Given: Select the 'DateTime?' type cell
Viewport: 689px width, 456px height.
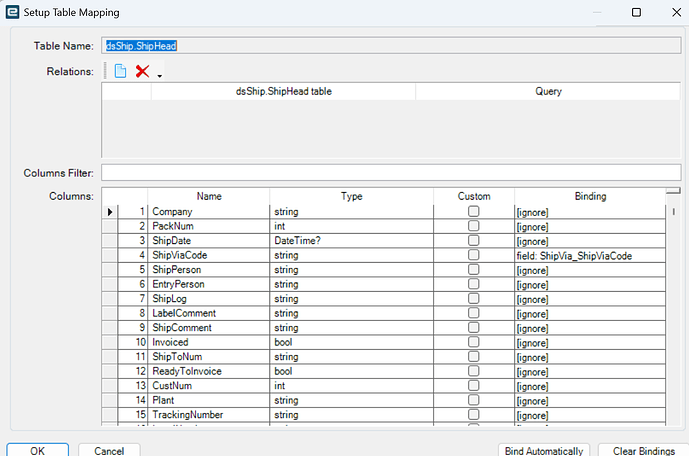Looking at the screenshot, I should pos(352,241).
